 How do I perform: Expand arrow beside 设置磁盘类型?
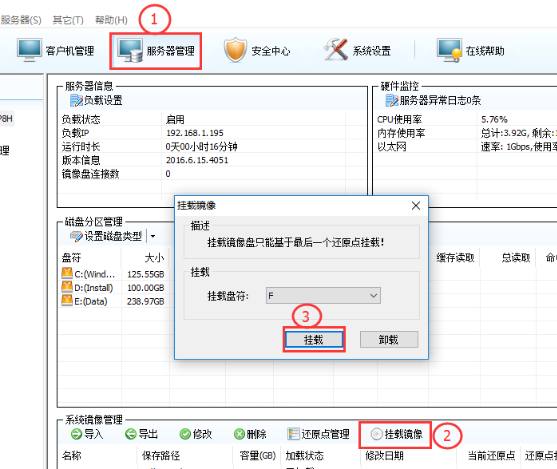[153, 236]
